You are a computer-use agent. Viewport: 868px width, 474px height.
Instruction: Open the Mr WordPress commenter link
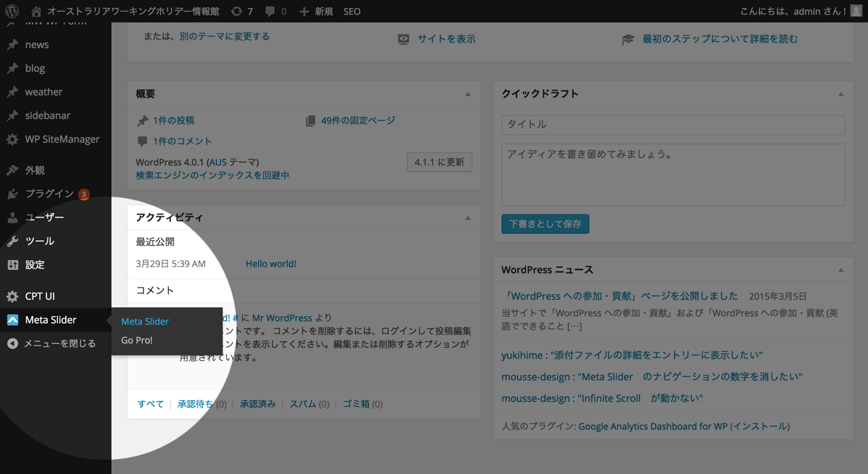[282, 318]
